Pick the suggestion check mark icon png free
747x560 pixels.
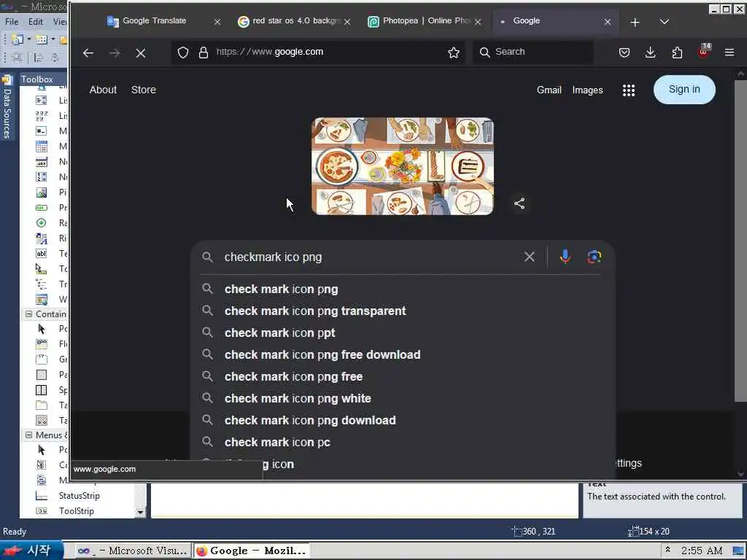tap(403, 377)
